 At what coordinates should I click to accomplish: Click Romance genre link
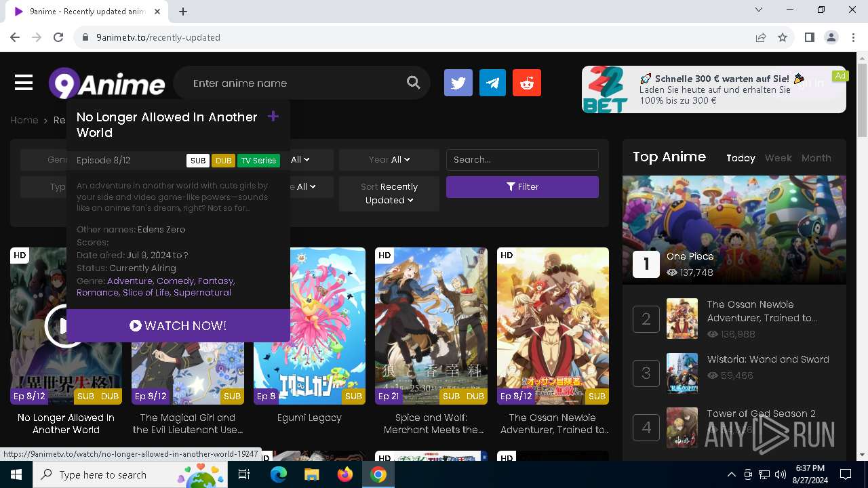98,293
